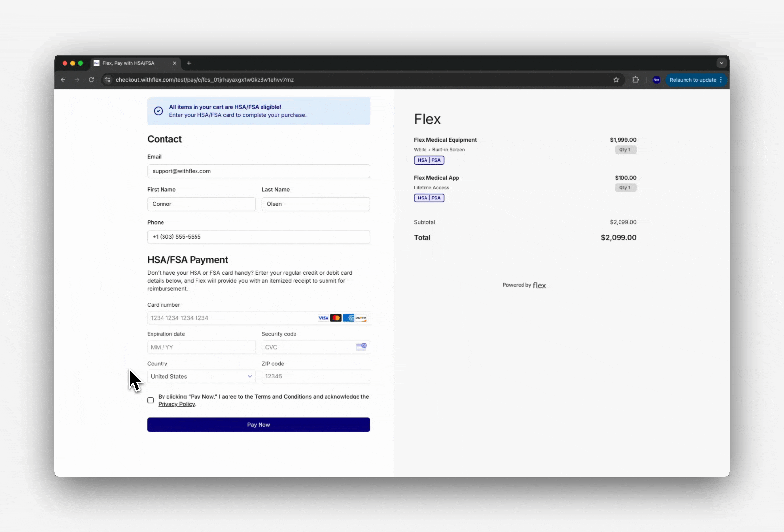Focus the Email input field

click(259, 171)
